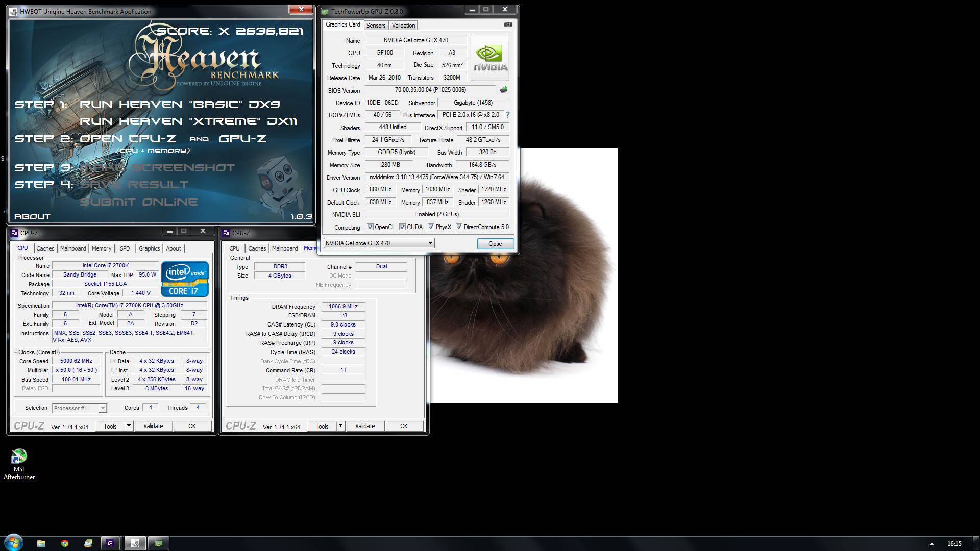The width and height of the screenshot is (980, 551).
Task: Click Tools button in left CPU-Z window
Action: pos(110,426)
